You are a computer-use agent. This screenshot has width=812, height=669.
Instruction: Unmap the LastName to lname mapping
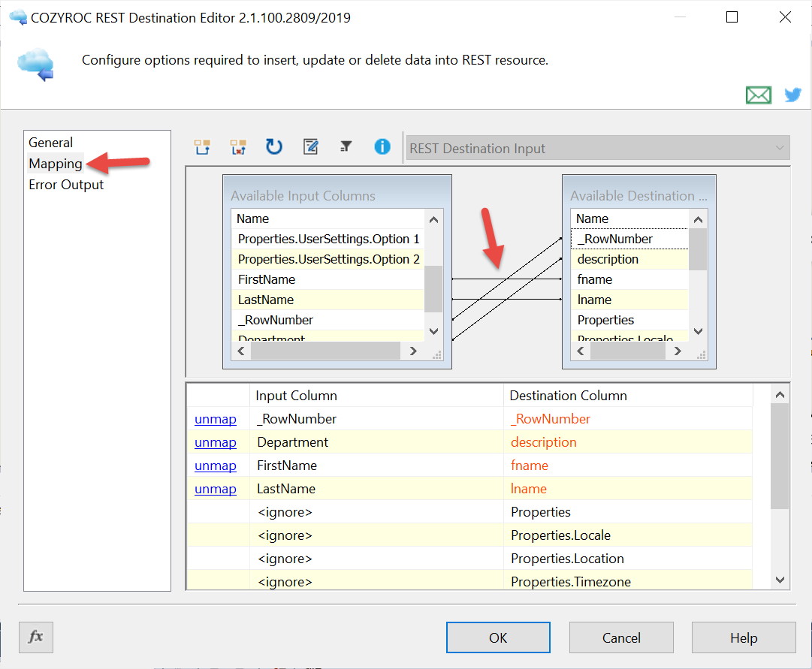pos(216,489)
